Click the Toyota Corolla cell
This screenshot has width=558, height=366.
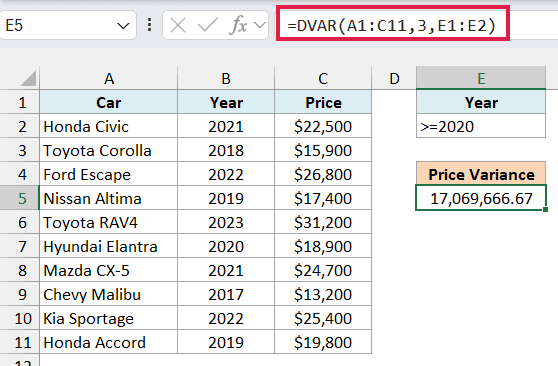pyautogui.click(x=109, y=150)
